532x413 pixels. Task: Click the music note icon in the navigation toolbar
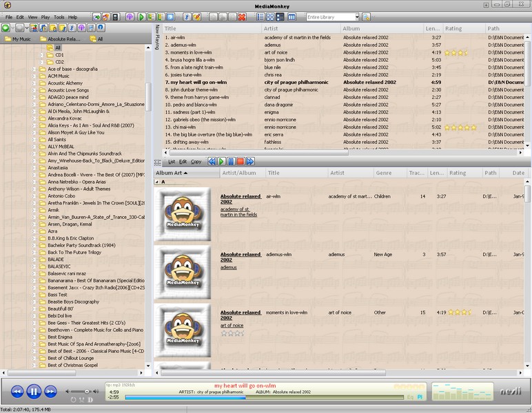click(x=72, y=28)
